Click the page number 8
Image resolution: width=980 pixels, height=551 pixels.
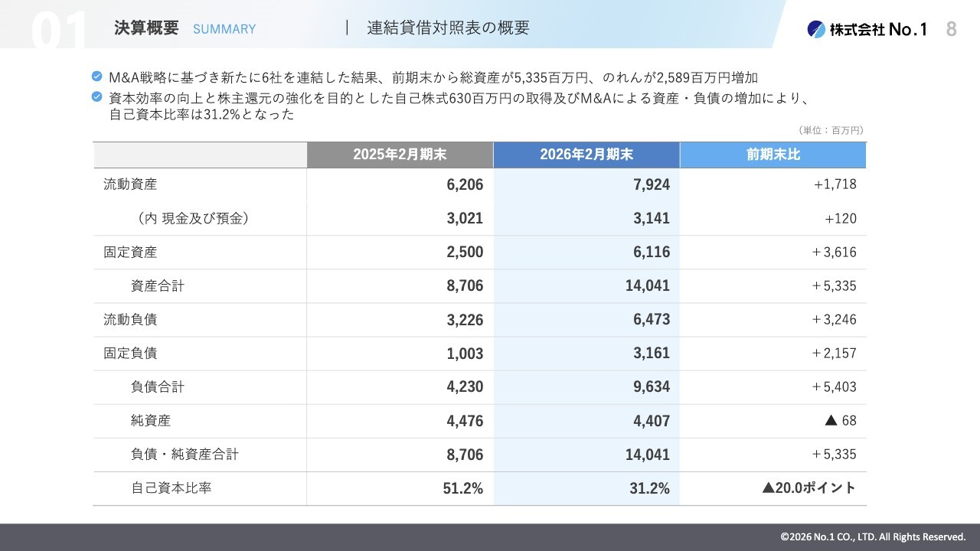click(x=951, y=29)
